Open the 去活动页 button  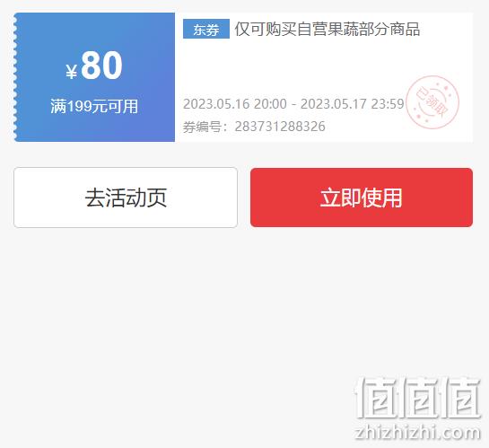point(126,198)
